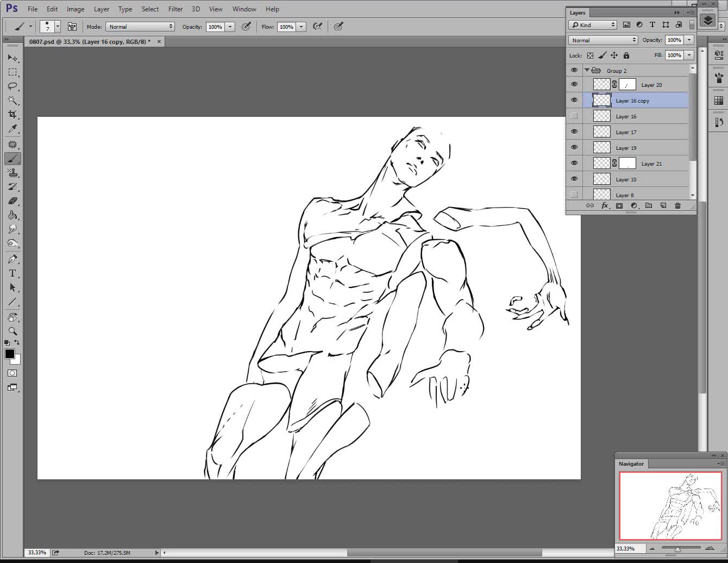Select the Zoom tool
This screenshot has height=563, width=728.
[x=12, y=331]
